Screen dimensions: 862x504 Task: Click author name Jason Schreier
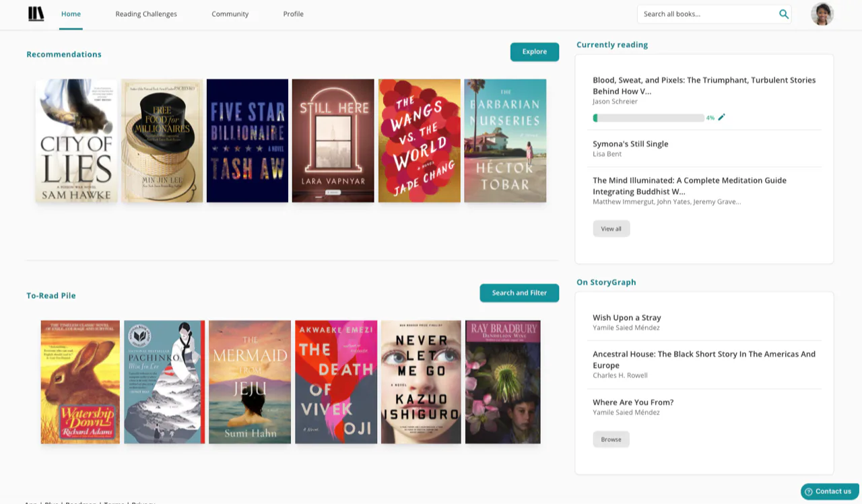pos(615,102)
